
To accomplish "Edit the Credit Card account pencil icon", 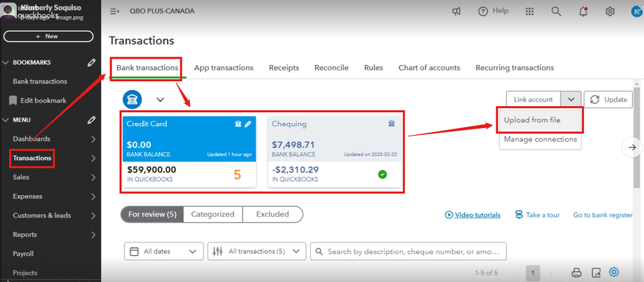I will 248,124.
